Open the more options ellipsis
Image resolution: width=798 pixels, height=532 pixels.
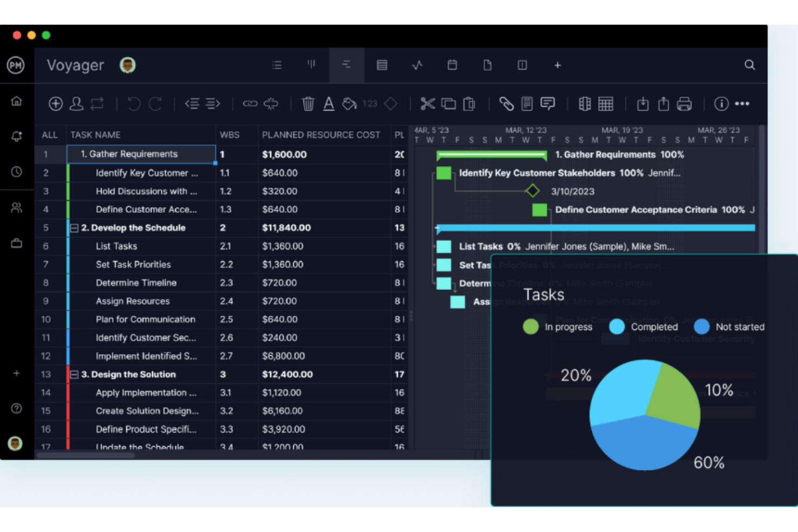point(742,103)
